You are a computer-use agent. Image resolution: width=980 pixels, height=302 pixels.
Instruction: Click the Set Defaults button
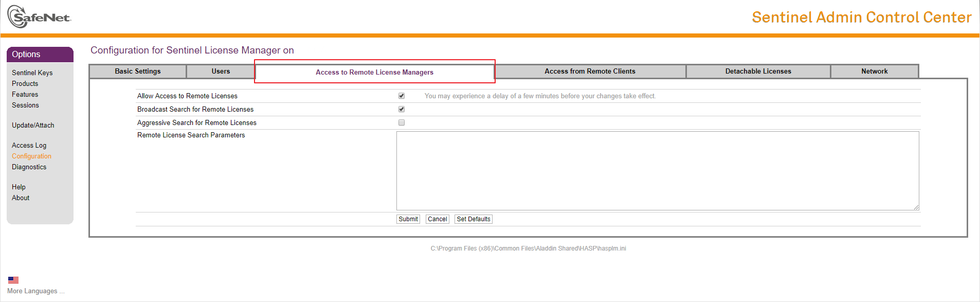coord(474,219)
